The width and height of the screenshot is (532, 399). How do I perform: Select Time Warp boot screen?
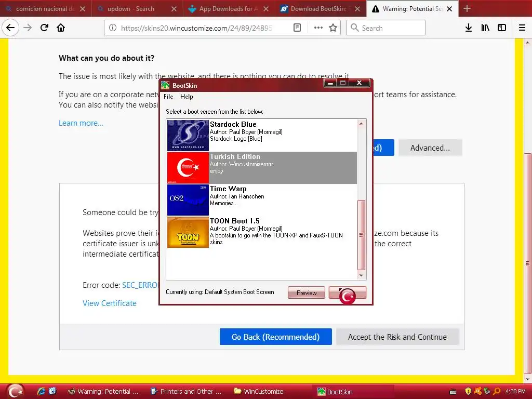click(x=262, y=200)
